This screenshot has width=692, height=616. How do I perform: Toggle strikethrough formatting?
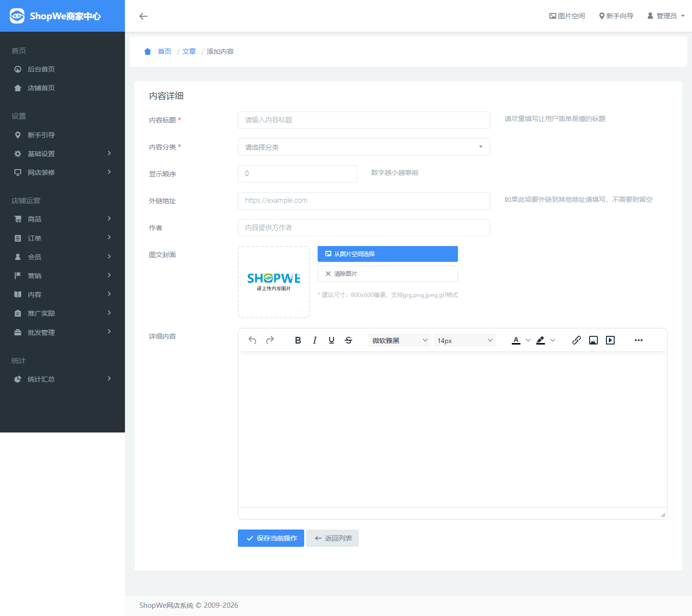coord(348,340)
